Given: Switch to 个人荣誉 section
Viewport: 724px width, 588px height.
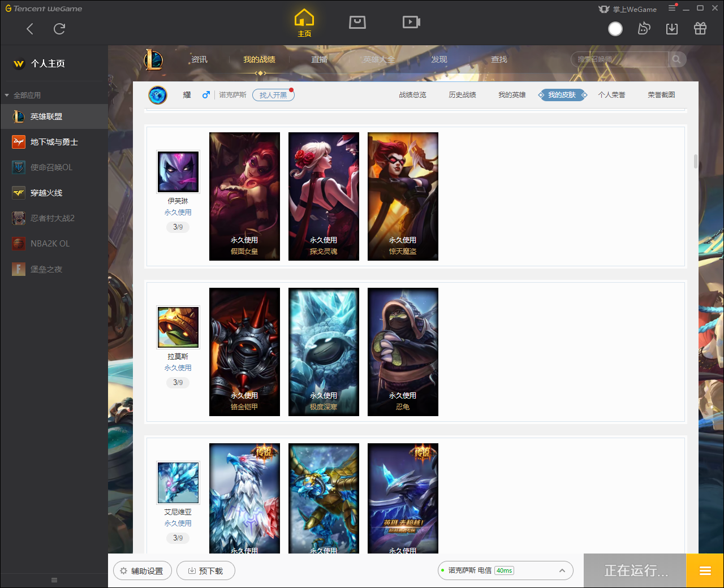Looking at the screenshot, I should pos(611,95).
